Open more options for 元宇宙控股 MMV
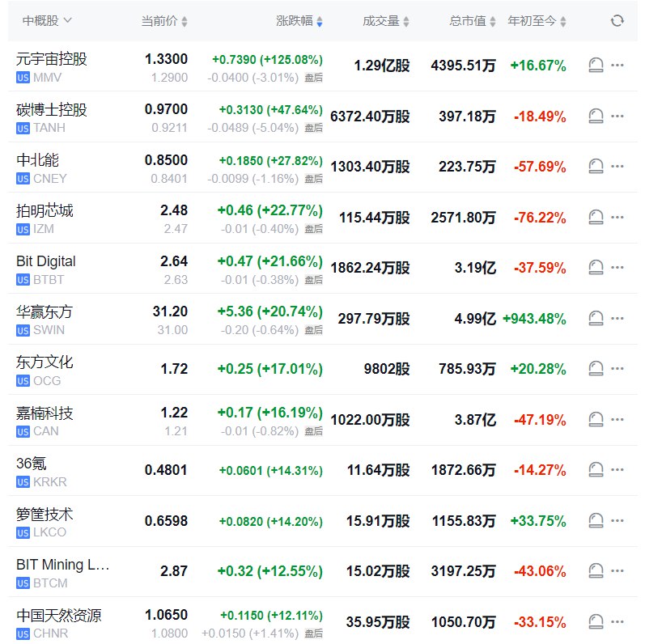This screenshot has height=644, width=645. click(x=617, y=65)
